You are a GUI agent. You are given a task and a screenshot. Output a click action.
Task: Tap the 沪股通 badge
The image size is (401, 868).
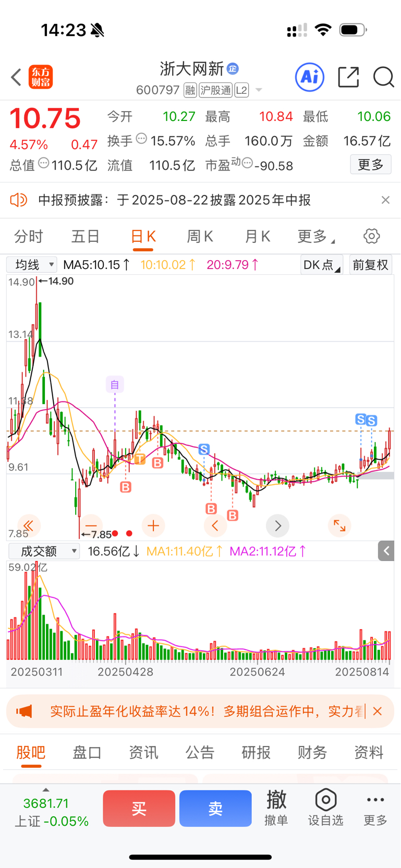pyautogui.click(x=215, y=90)
